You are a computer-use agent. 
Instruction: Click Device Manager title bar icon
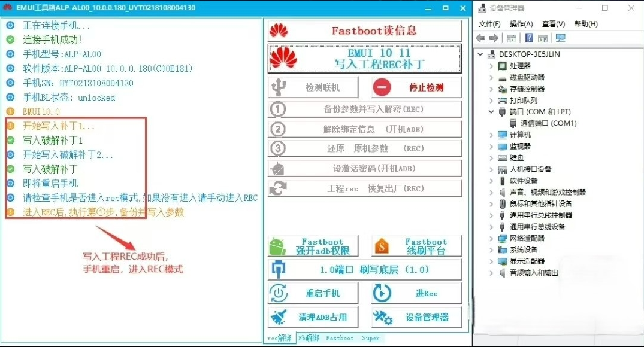[x=482, y=8]
